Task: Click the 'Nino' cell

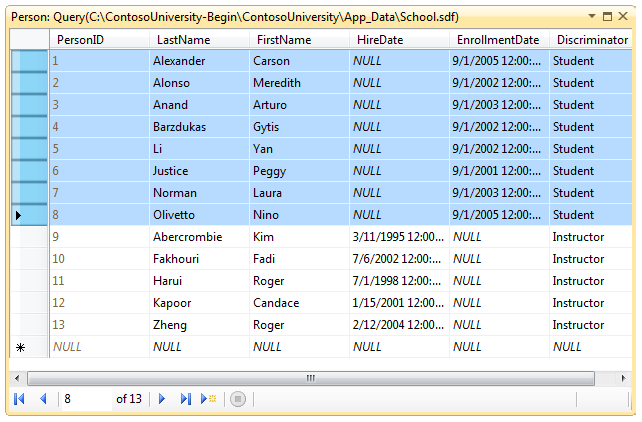Action: coord(299,215)
